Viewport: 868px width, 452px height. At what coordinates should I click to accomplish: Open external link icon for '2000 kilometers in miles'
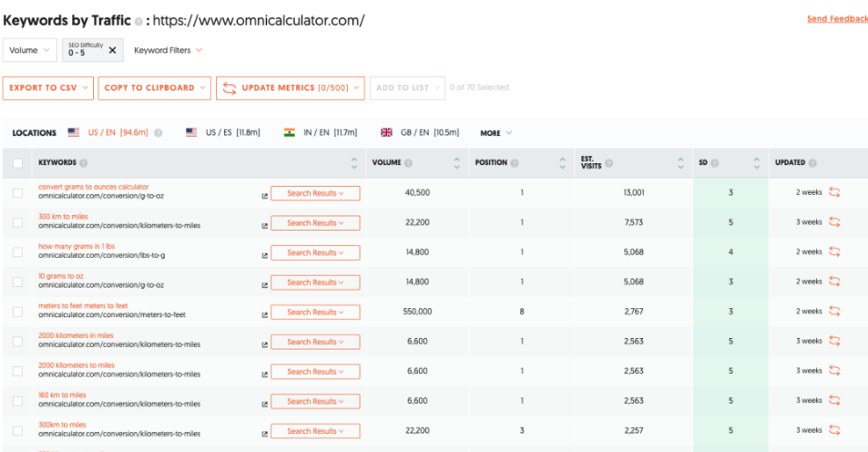(x=265, y=345)
